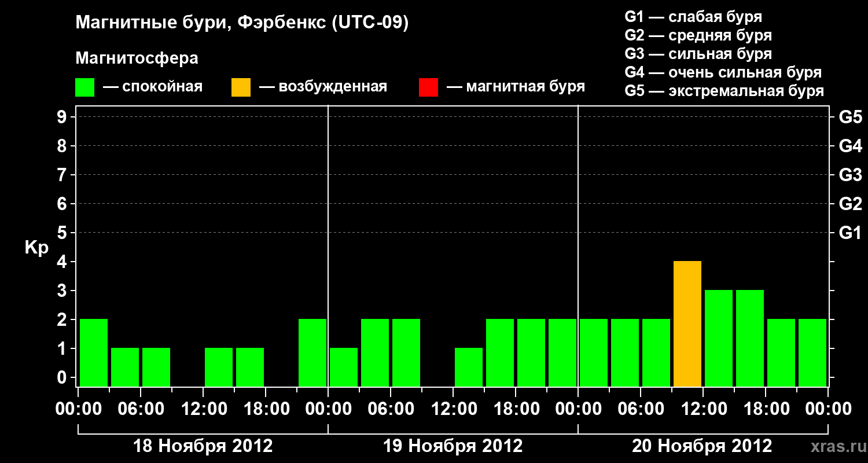
Task: Click the 'G1 — слабая буря' legend line
Action: 693,17
